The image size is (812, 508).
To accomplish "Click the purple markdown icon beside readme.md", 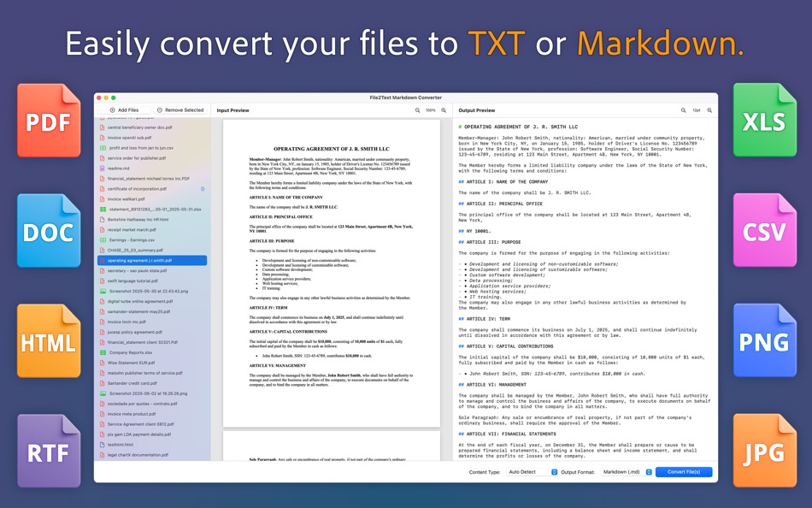I will [103, 168].
